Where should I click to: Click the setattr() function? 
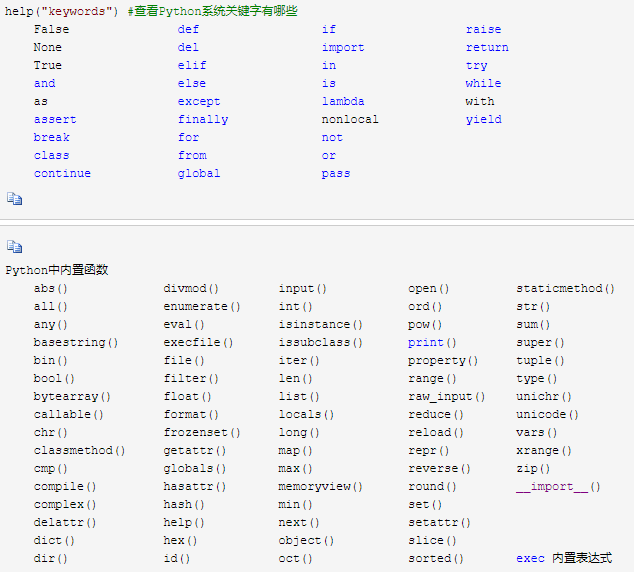[440, 522]
